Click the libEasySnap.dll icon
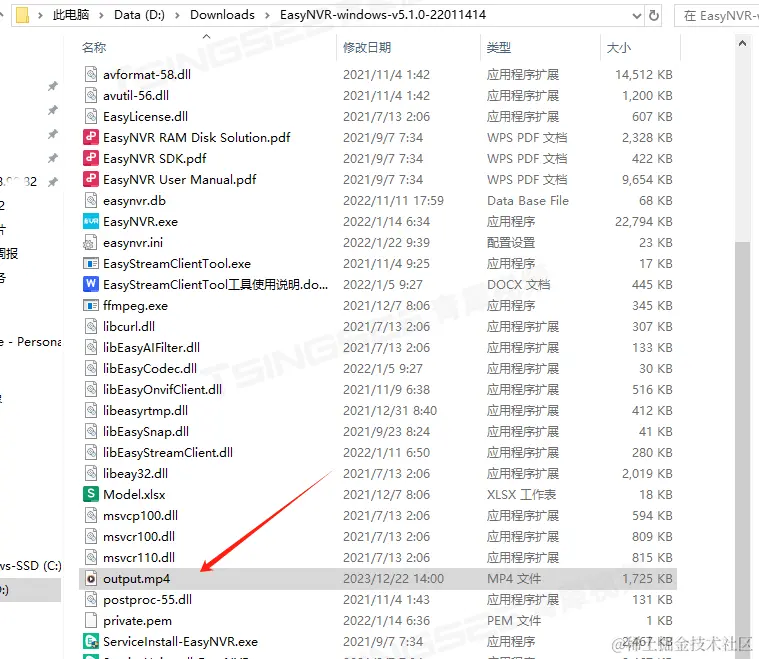759x659 pixels. click(91, 431)
